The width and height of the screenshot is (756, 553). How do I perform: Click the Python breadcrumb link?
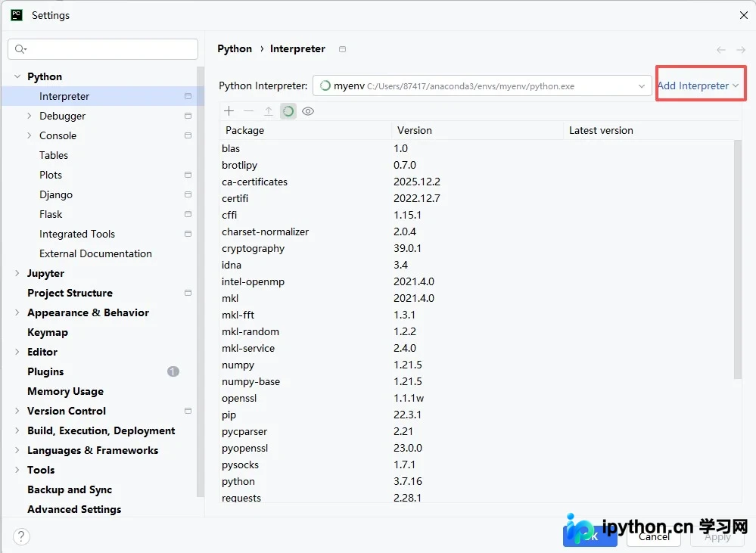(235, 48)
